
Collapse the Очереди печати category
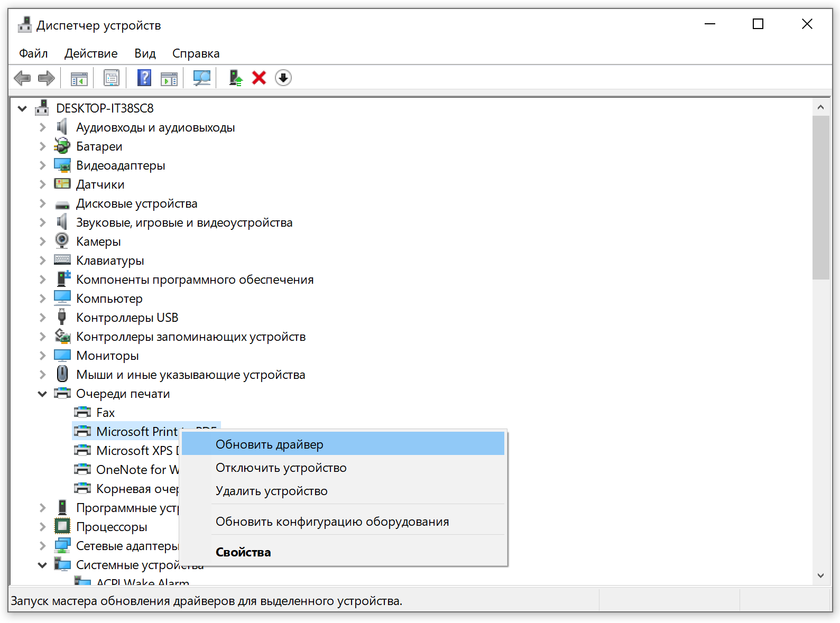click(x=42, y=394)
